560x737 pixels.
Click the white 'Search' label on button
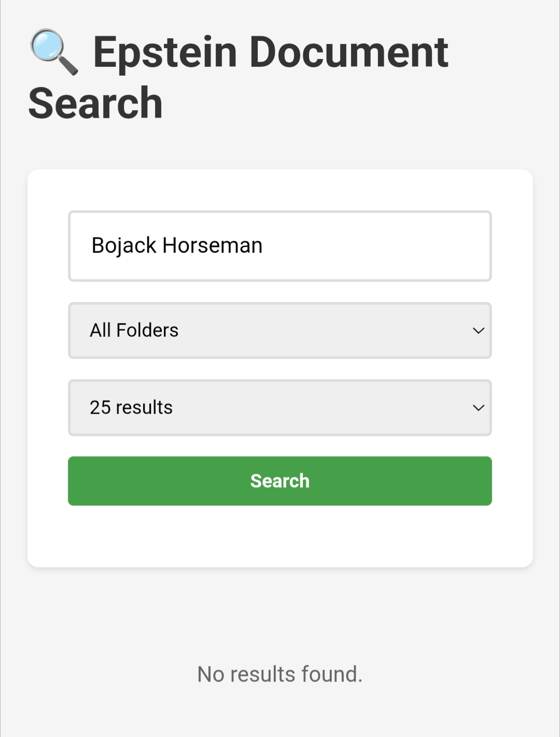(x=280, y=481)
